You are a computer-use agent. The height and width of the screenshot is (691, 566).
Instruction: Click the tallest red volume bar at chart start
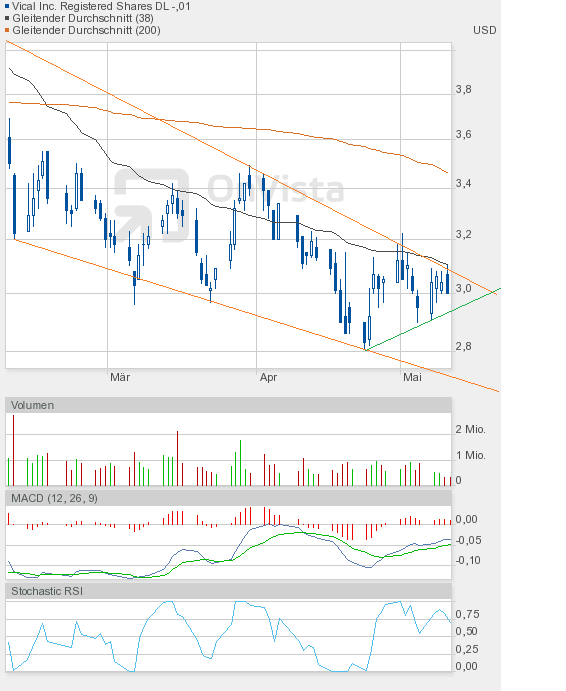(x=13, y=450)
